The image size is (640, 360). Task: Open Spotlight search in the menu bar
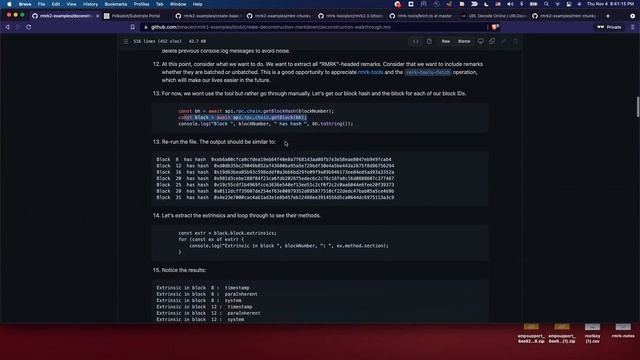coord(546,4)
